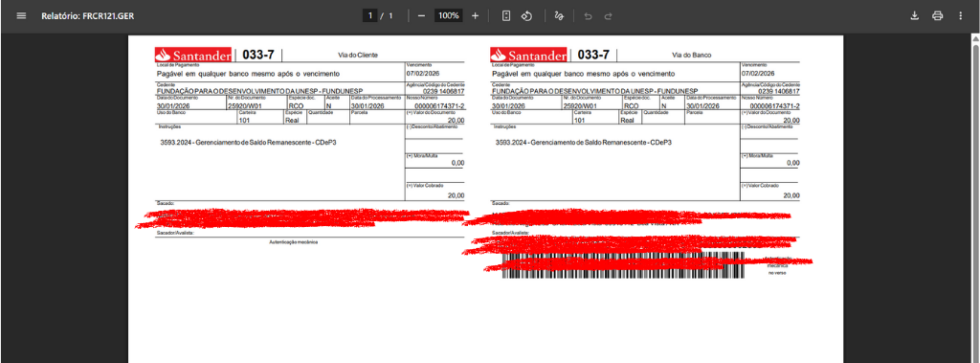
Task: Click the undo arrow
Action: pyautogui.click(x=588, y=15)
